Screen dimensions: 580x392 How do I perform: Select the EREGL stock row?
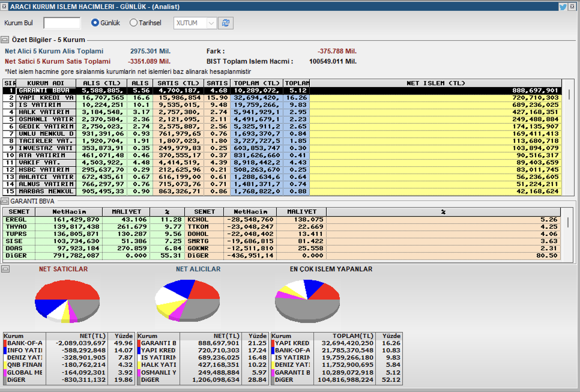tap(94, 219)
